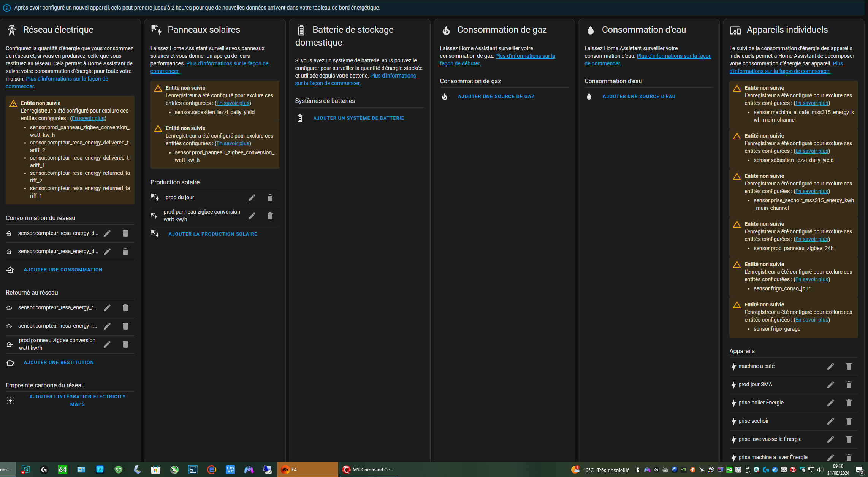Viewport: 868px width, 477px height.
Task: Click 'Ajouter un système de batterie'
Action: 358,118
